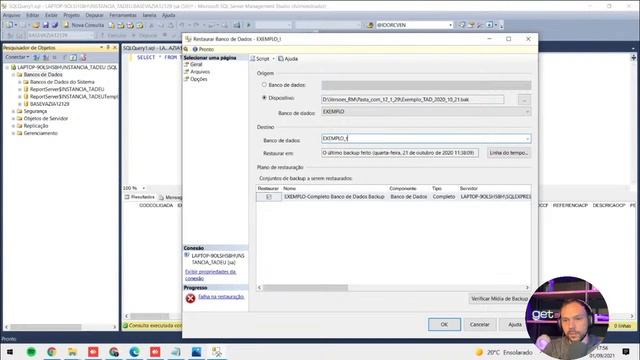Image resolution: width=640 pixels, height=360 pixels.
Task: Expand Bancos de Dados do Sistema node
Action: click(20, 82)
